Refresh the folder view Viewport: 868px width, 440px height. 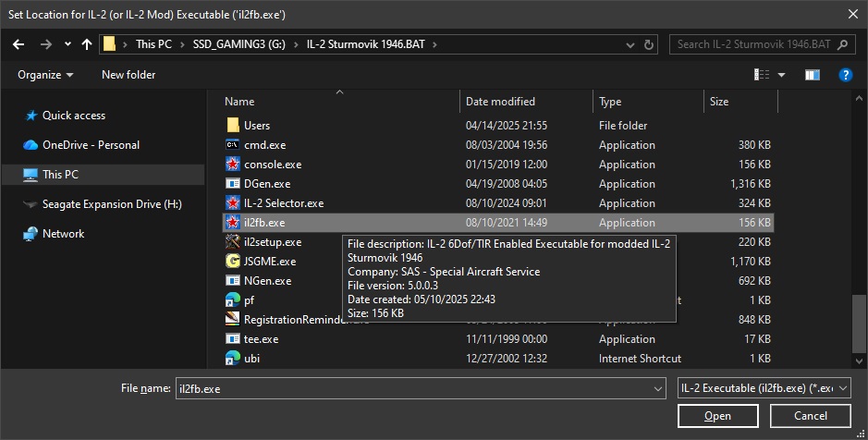click(x=649, y=44)
